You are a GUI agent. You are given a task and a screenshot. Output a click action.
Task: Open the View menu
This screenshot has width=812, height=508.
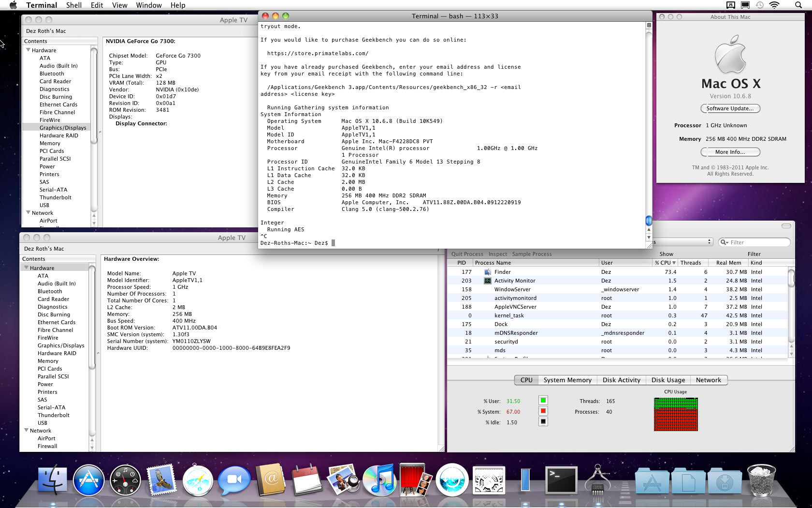click(119, 5)
